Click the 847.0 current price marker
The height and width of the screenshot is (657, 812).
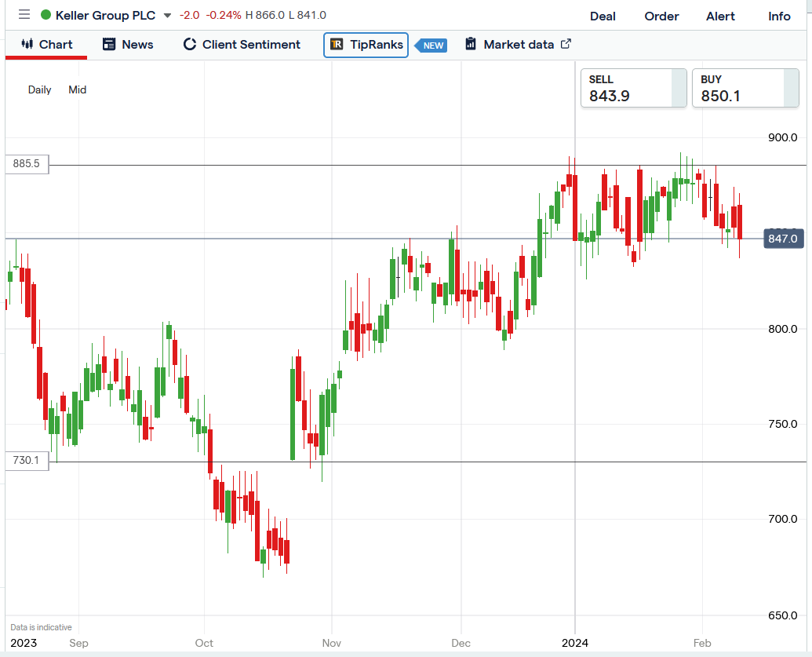784,239
